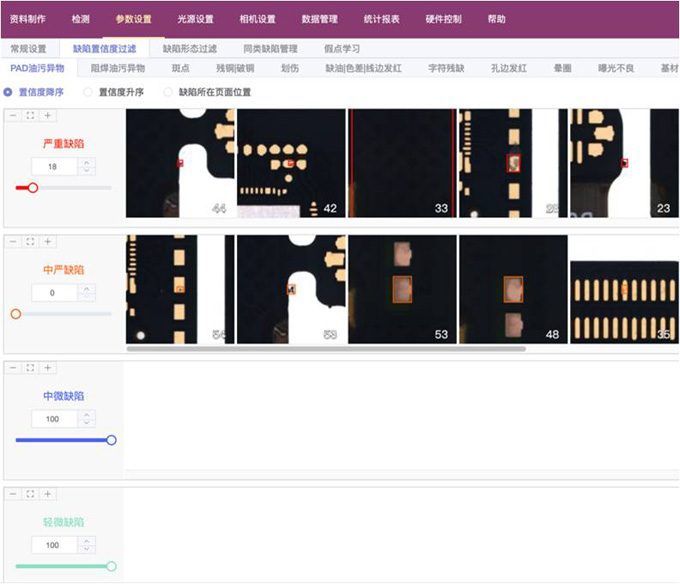Select the 置信度降序 radio option
Screen dimensions: 680x584
click(9, 92)
